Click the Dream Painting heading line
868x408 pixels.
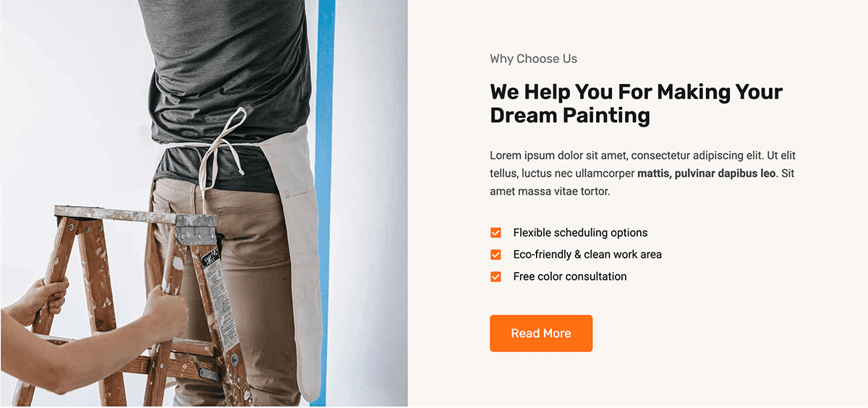coord(570,115)
